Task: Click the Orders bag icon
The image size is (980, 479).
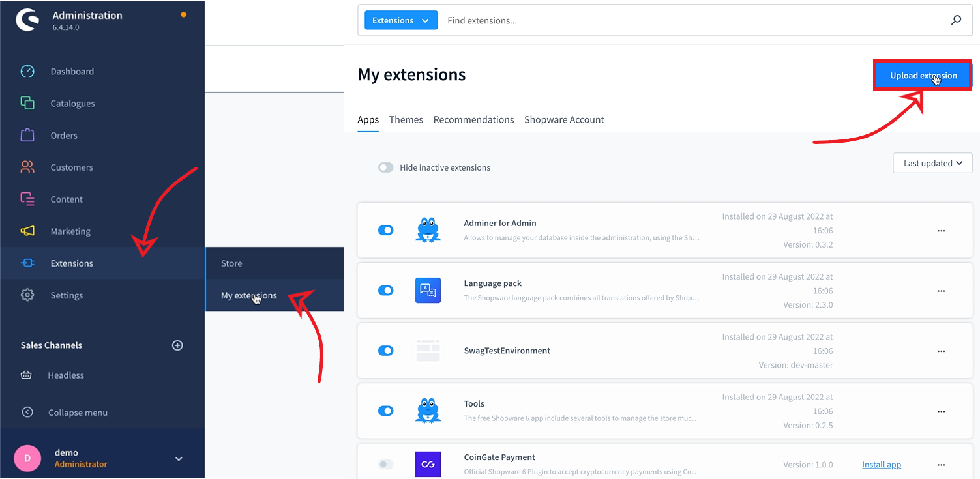Action: click(x=27, y=135)
